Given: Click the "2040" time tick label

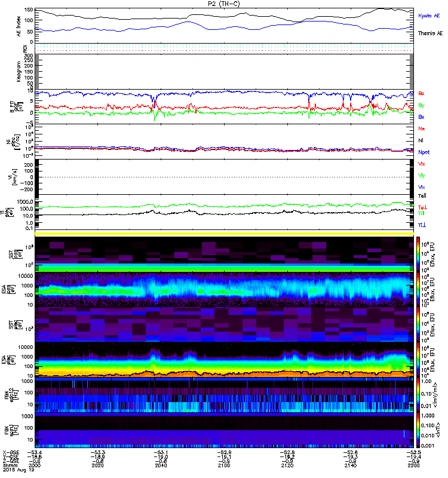Looking at the screenshot, I should pyautogui.click(x=161, y=465).
